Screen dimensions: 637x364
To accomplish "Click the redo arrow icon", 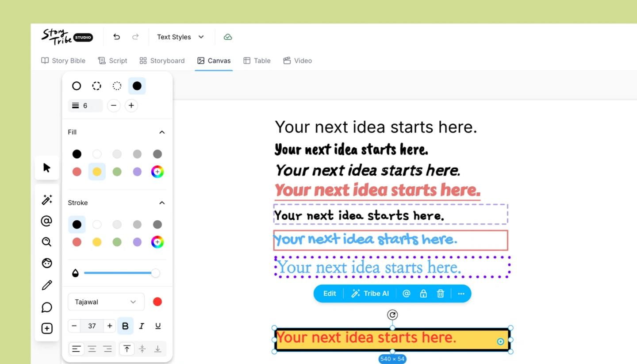I will click(135, 37).
